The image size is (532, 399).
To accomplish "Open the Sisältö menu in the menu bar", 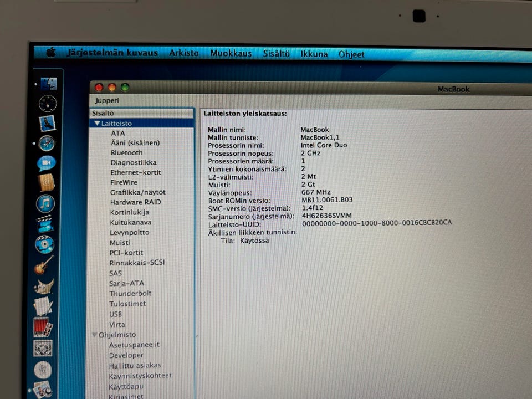I will tap(276, 54).
